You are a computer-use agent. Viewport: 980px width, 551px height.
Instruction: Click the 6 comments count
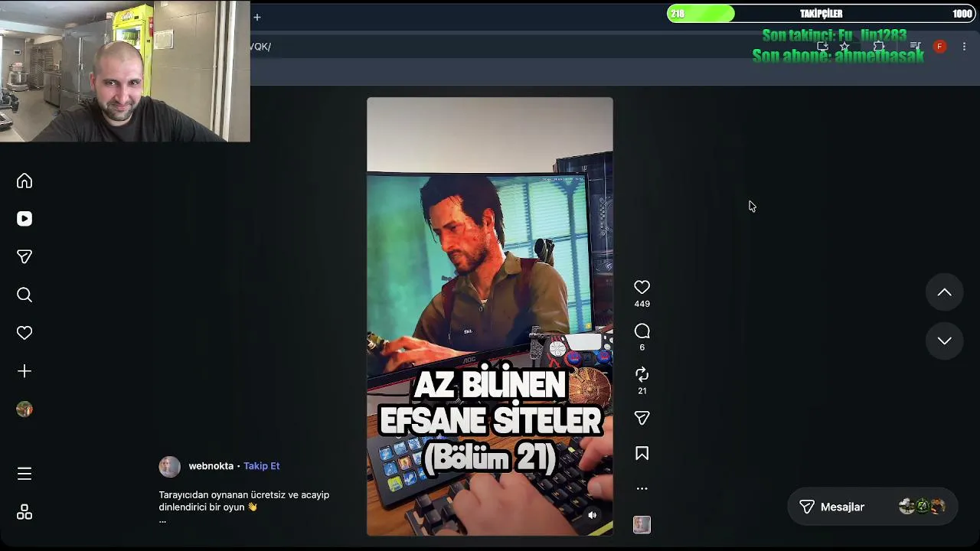(x=642, y=347)
